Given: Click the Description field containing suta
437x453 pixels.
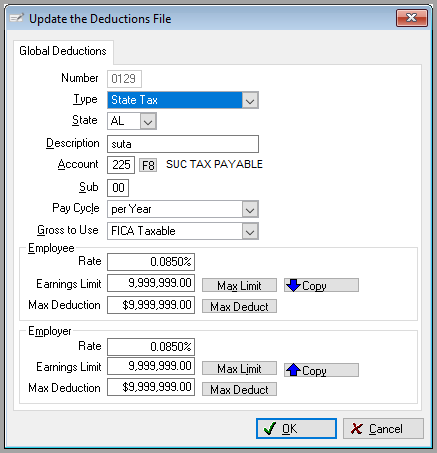Looking at the screenshot, I should 183,144.
